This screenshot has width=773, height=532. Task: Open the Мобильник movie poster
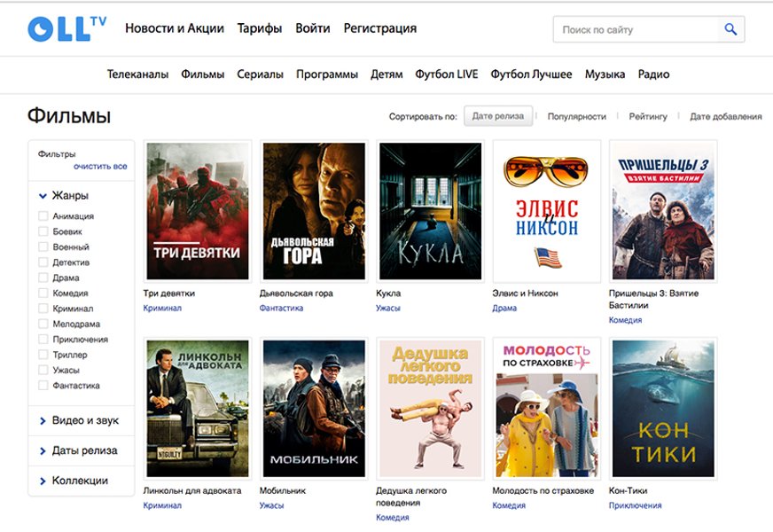tap(314, 409)
